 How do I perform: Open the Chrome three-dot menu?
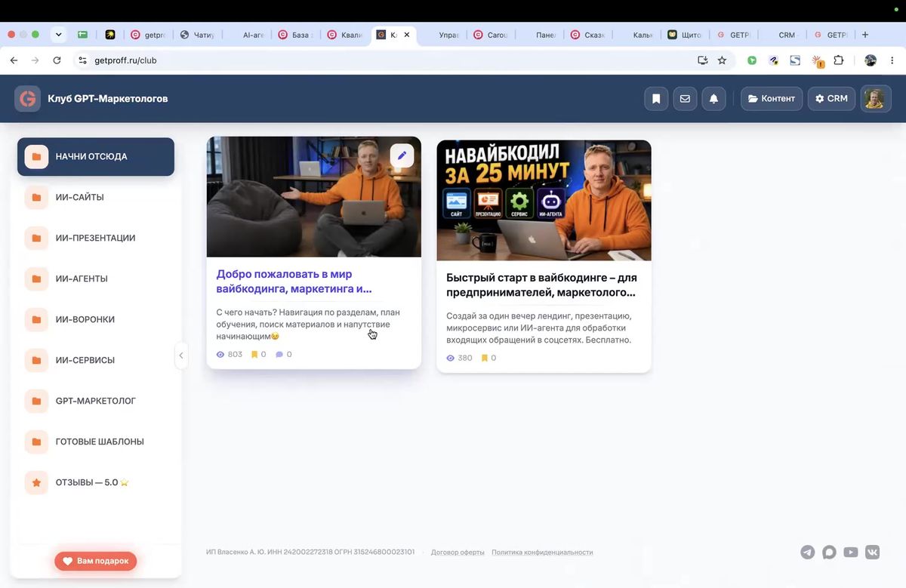point(892,60)
